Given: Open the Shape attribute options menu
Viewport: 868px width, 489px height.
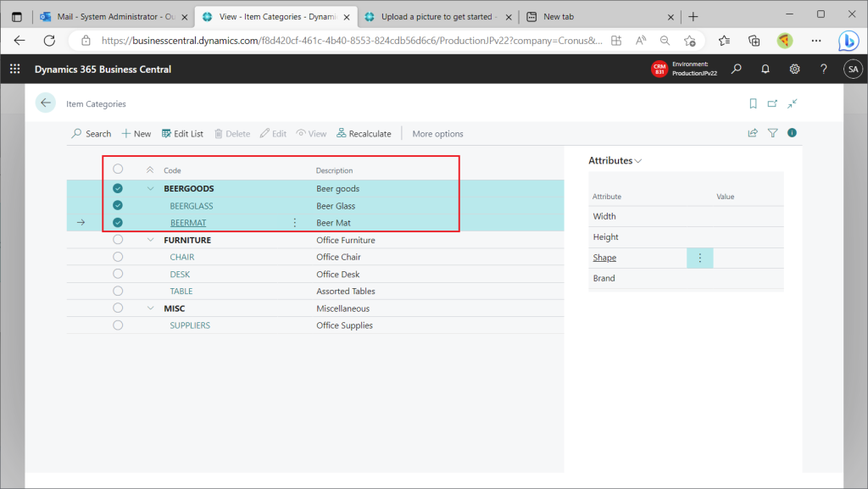Looking at the screenshot, I should click(x=699, y=258).
